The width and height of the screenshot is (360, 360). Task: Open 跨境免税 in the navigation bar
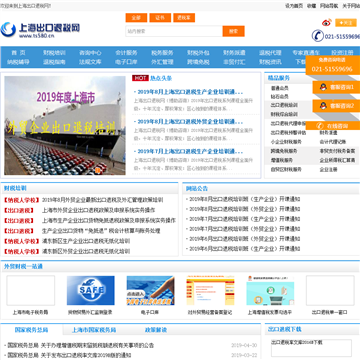tap(198, 62)
